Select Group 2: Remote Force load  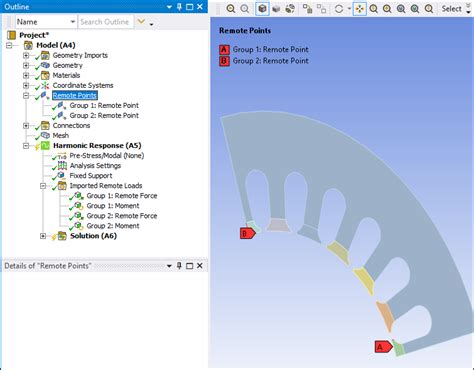point(122,216)
